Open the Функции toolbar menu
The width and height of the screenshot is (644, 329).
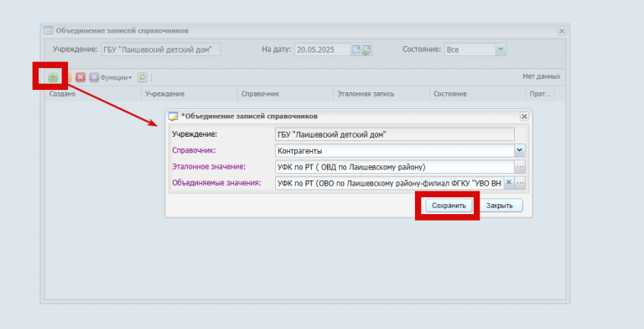112,77
